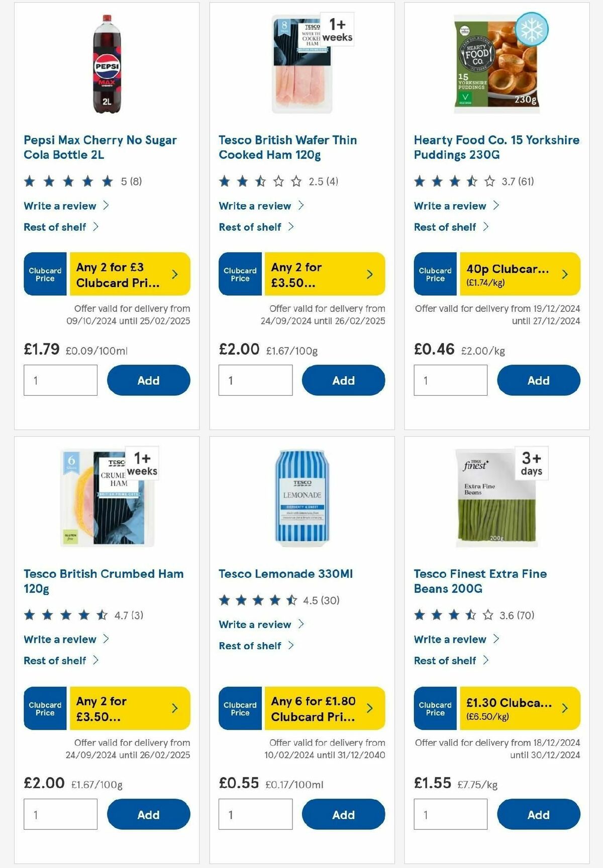The image size is (603, 868).
Task: Select the Clubcard Price icon for Tesco Lemonade
Action: (240, 708)
